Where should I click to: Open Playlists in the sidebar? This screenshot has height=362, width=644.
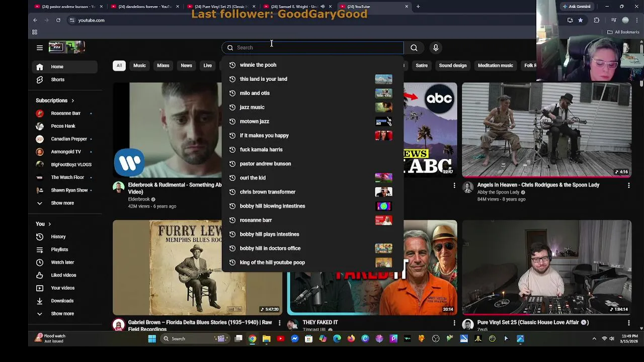coord(64,249)
